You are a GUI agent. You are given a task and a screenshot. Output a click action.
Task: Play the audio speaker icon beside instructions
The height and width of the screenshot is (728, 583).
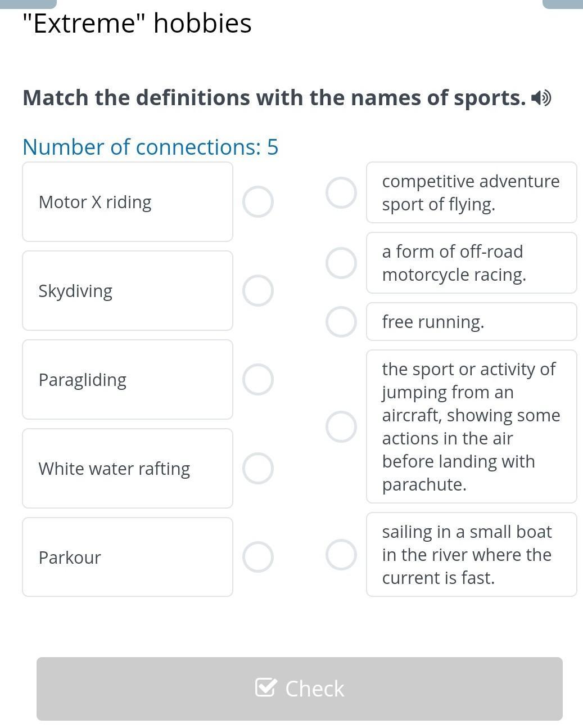click(541, 98)
